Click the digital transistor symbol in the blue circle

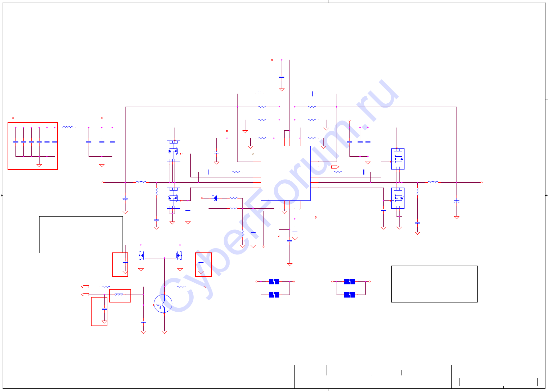(163, 304)
